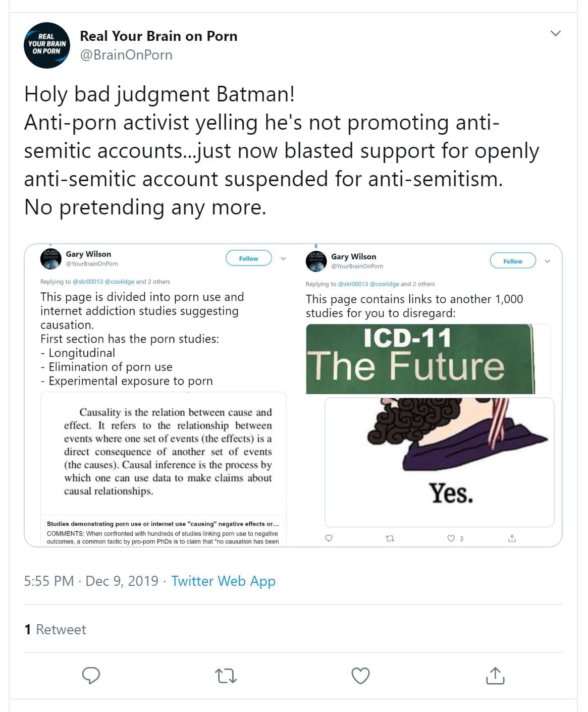Screen dimensions: 588x712
Task: Reply to the main tweet
Action: pos(91,675)
